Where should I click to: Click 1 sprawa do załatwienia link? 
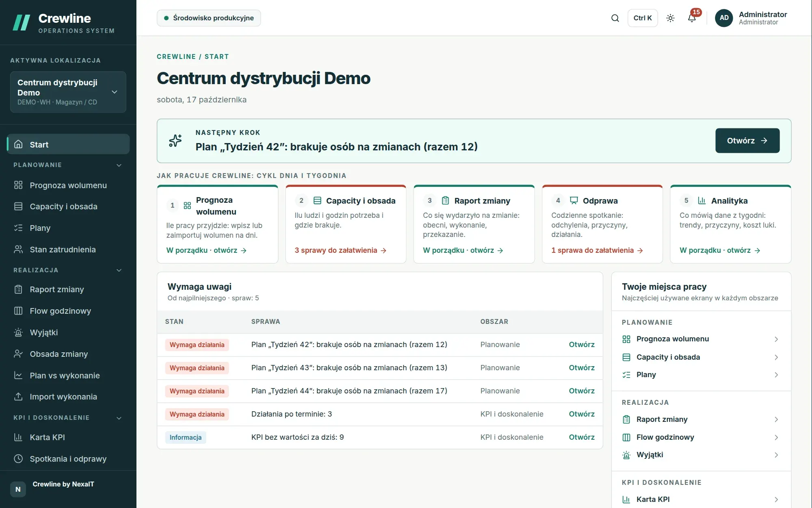click(x=597, y=250)
